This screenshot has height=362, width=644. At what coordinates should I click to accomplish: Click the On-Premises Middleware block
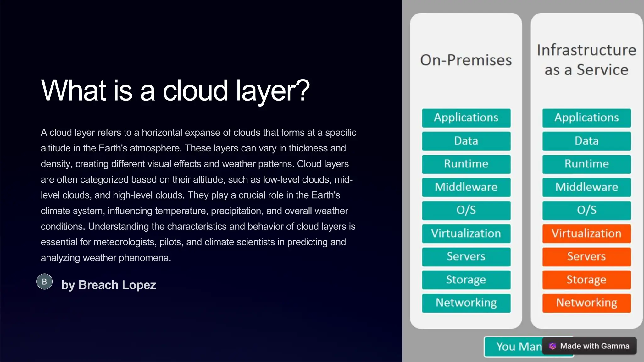[466, 187]
